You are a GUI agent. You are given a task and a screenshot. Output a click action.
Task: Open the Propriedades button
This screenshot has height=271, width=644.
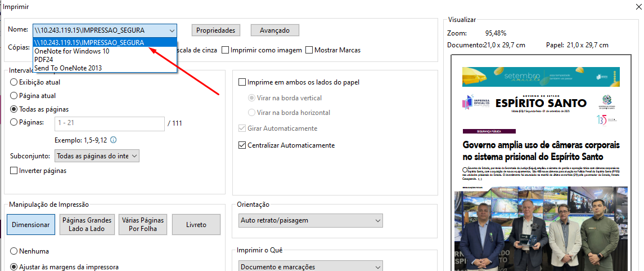(x=215, y=30)
